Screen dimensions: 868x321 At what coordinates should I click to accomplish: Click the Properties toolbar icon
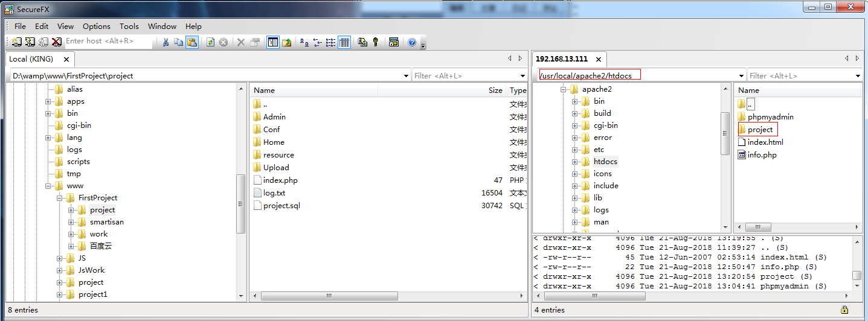pyautogui.click(x=254, y=42)
